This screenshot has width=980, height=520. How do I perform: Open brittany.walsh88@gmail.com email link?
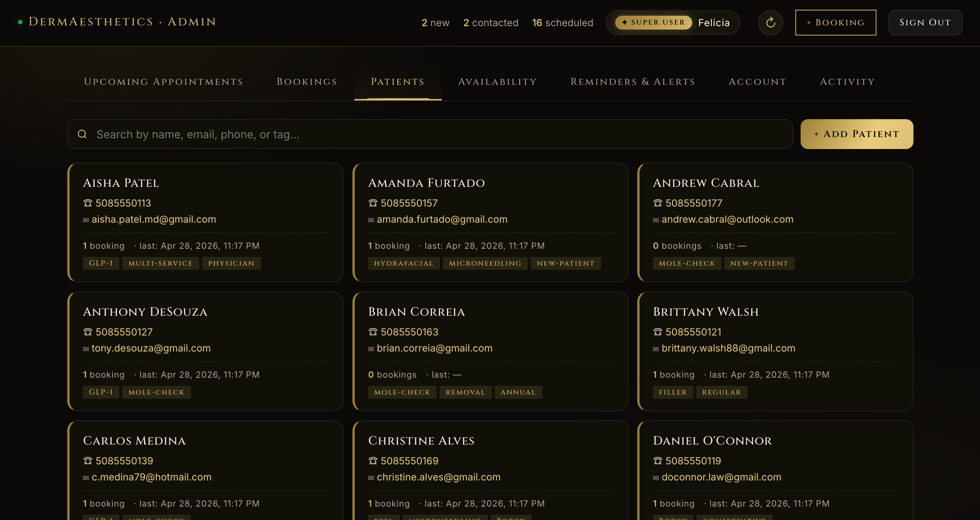(x=728, y=348)
